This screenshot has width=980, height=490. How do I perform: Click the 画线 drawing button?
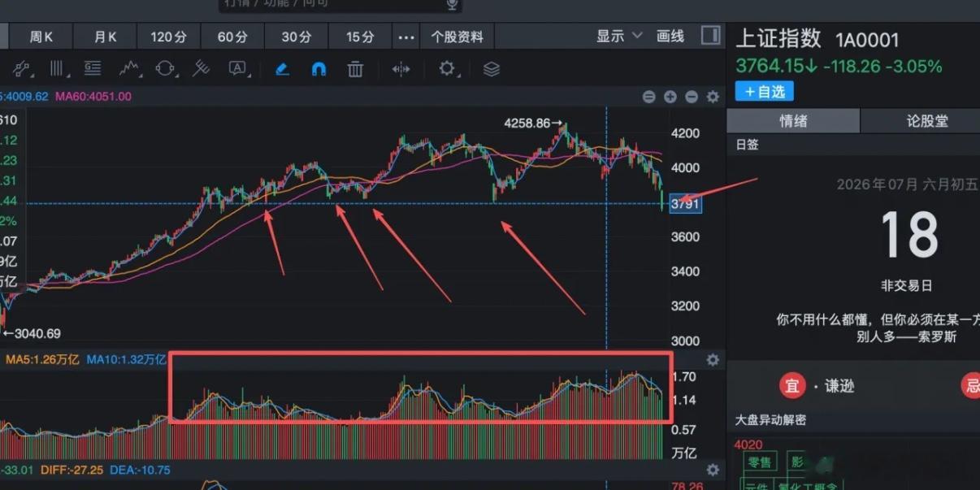(670, 36)
